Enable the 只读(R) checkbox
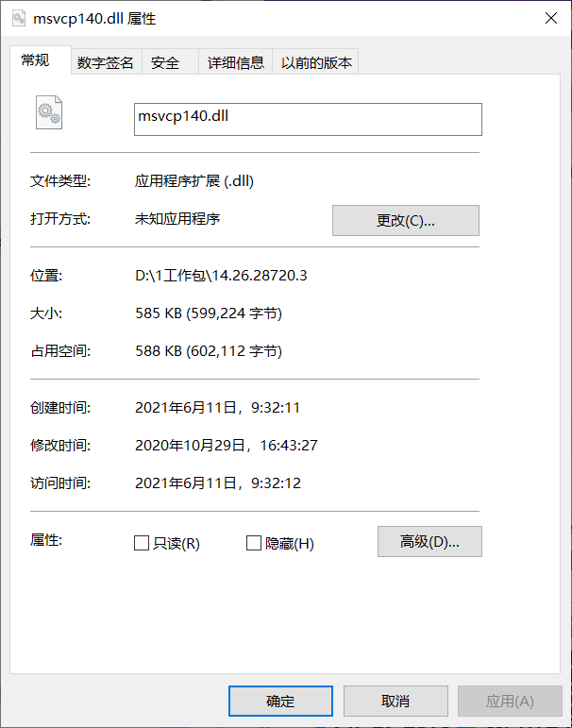Image resolution: width=572 pixels, height=728 pixels. click(143, 543)
